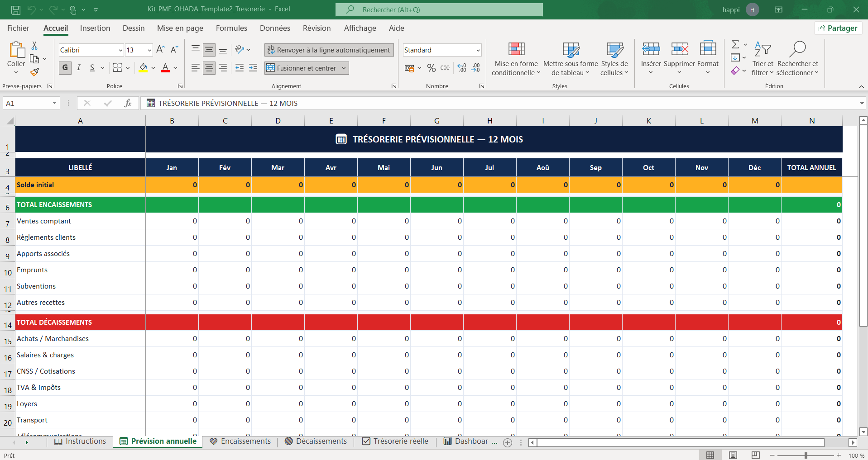Viewport: 868px width, 460px height.
Task: Switch to page layout view button
Action: (x=733, y=455)
